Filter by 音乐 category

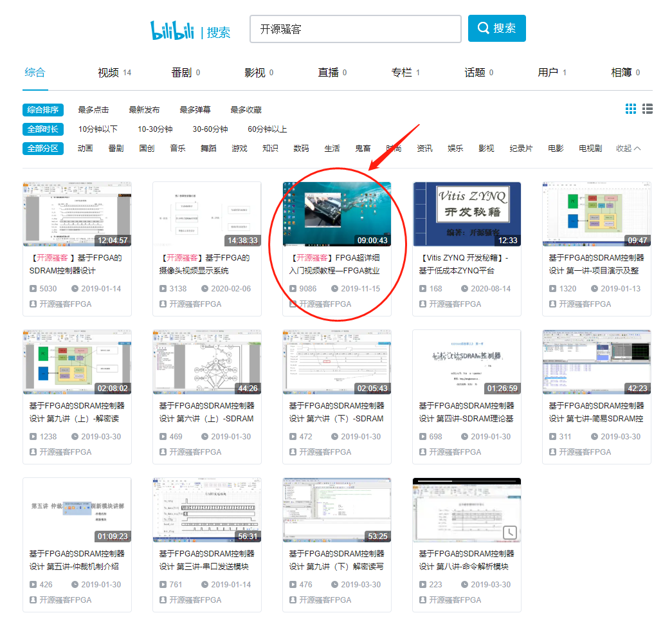pyautogui.click(x=178, y=149)
